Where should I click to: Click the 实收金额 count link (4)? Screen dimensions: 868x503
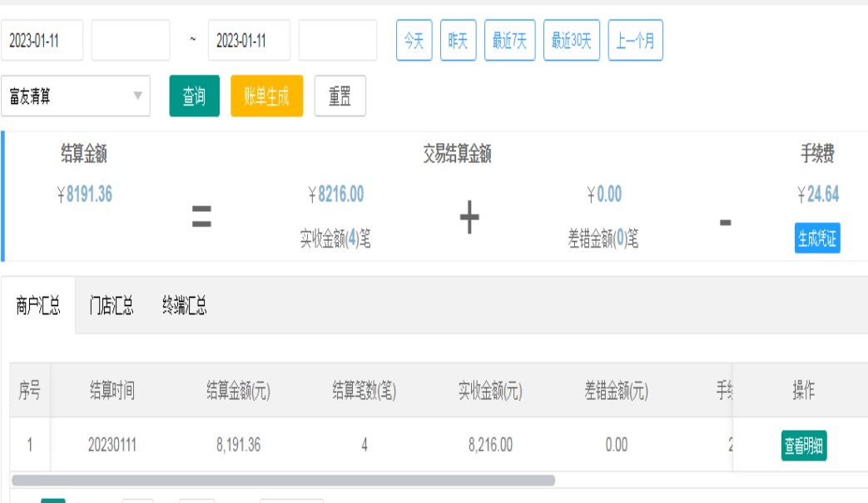tap(351, 240)
